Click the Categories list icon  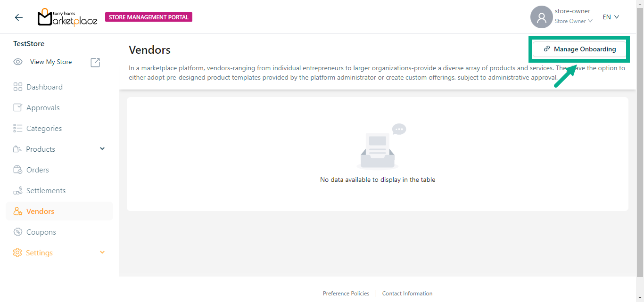pyautogui.click(x=18, y=128)
